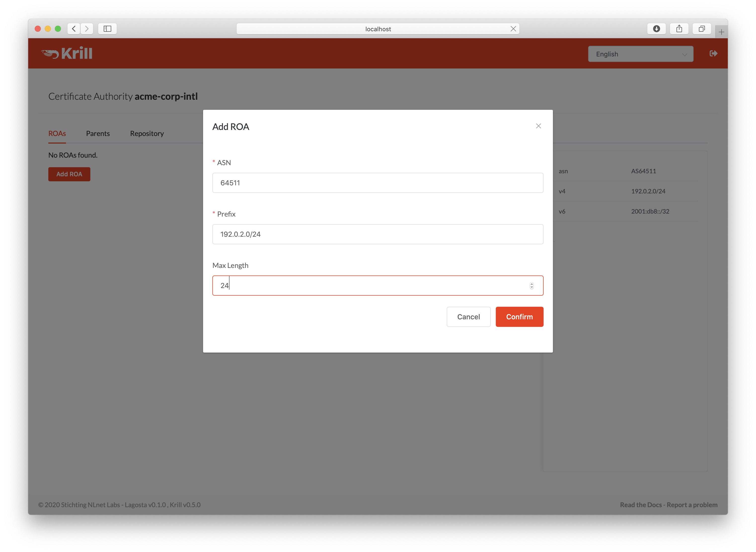
Task: Switch to the Repository tab
Action: coord(147,133)
